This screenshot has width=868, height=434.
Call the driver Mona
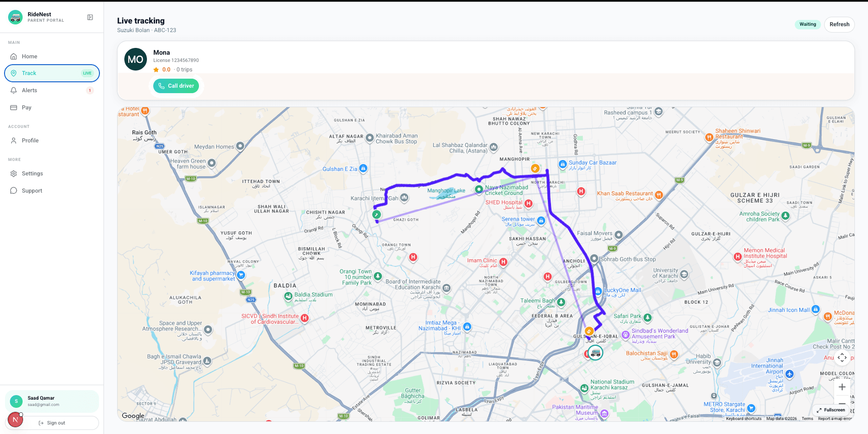pyautogui.click(x=176, y=86)
